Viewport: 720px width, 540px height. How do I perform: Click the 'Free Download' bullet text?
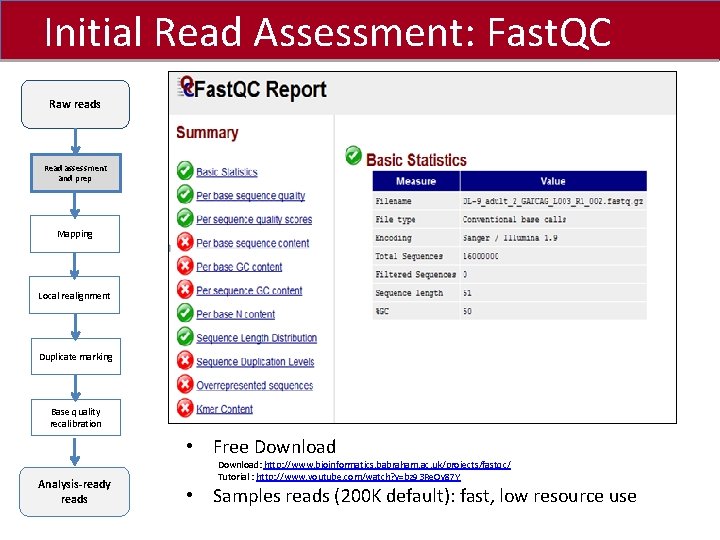tap(275, 447)
